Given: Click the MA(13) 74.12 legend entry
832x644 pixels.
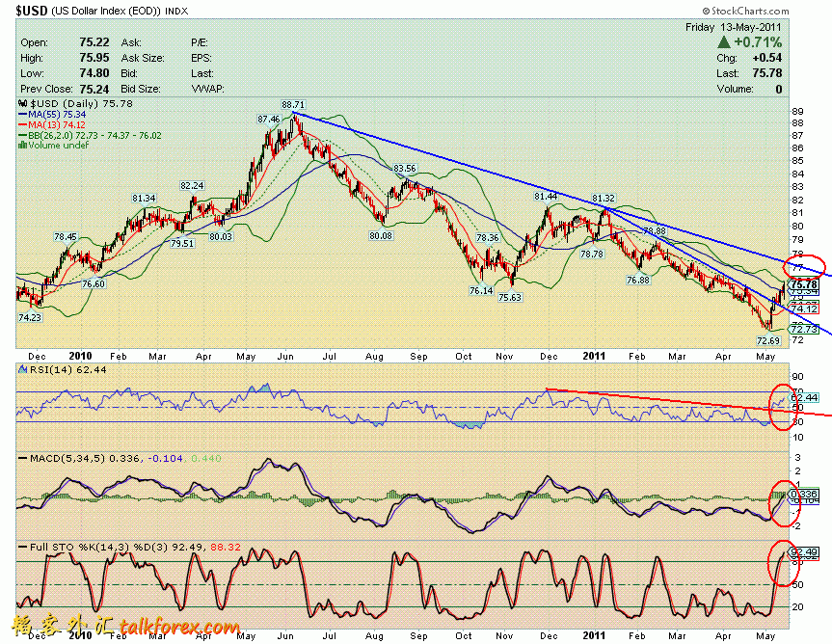Looking at the screenshot, I should [57, 124].
